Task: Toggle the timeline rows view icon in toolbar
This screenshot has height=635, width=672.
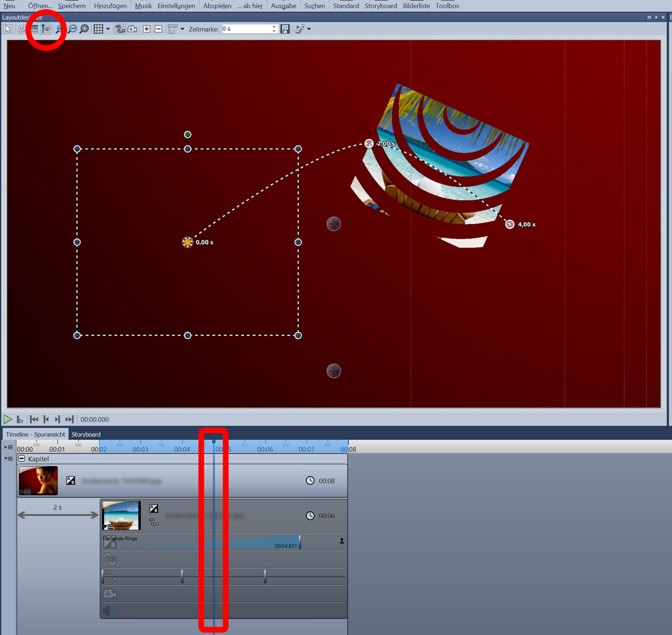Action: click(34, 29)
